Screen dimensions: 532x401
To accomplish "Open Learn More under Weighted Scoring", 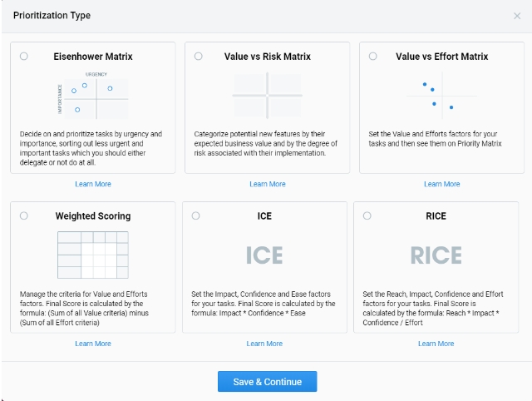I will pyautogui.click(x=92, y=344).
